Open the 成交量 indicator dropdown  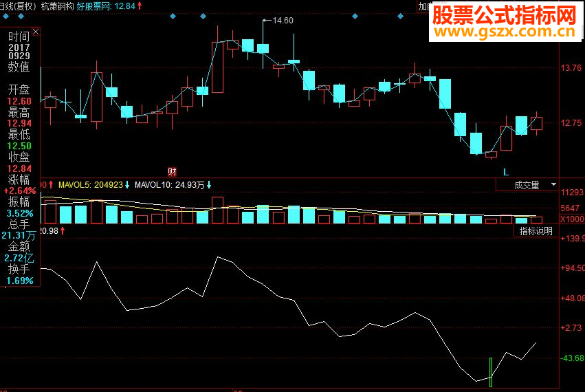pyautogui.click(x=527, y=185)
